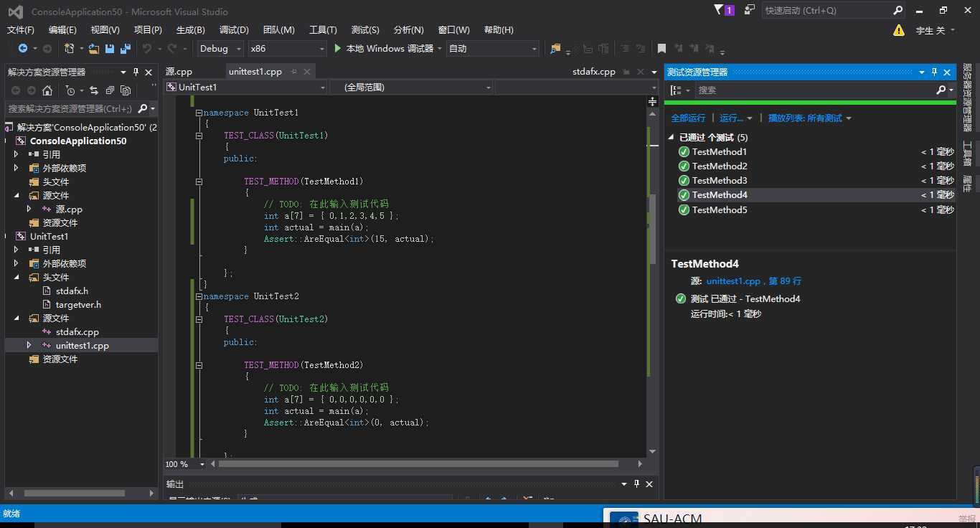Save the current file with the Save icon
980x528 pixels.
110,48
